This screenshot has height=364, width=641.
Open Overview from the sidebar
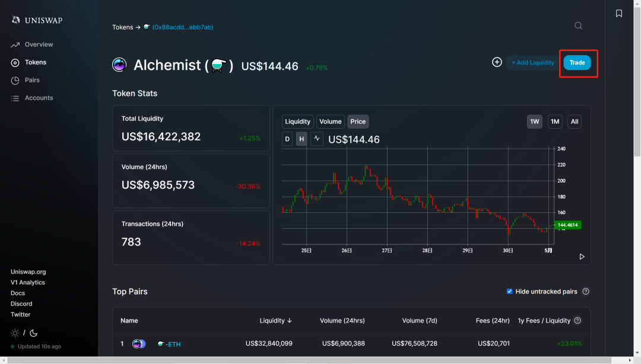pos(39,44)
